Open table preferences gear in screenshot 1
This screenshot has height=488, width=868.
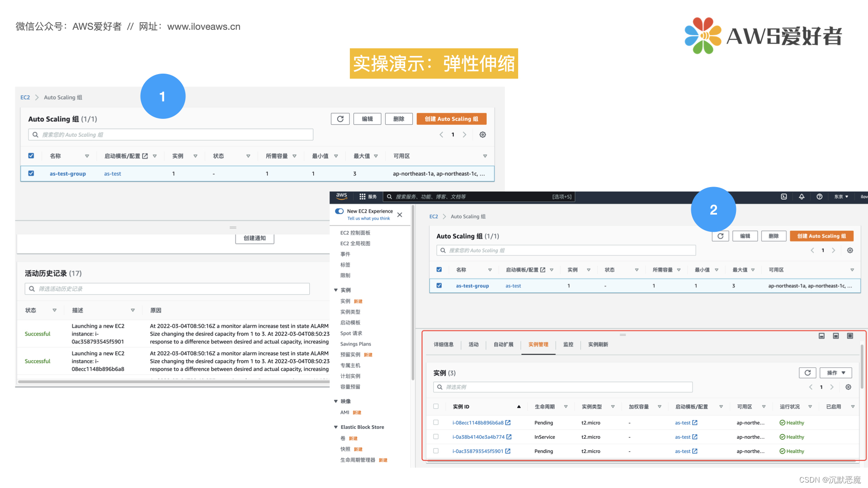[x=483, y=135]
